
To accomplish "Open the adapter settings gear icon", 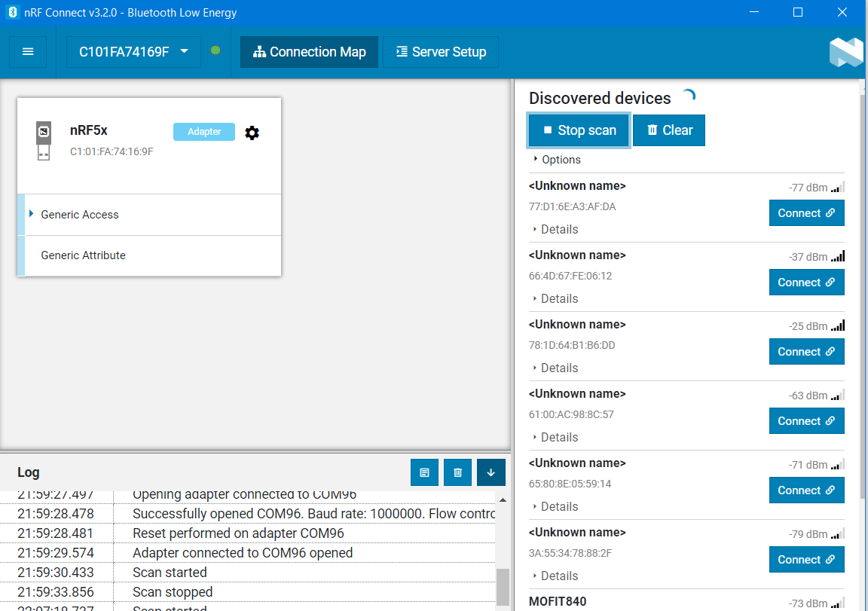I will point(252,133).
